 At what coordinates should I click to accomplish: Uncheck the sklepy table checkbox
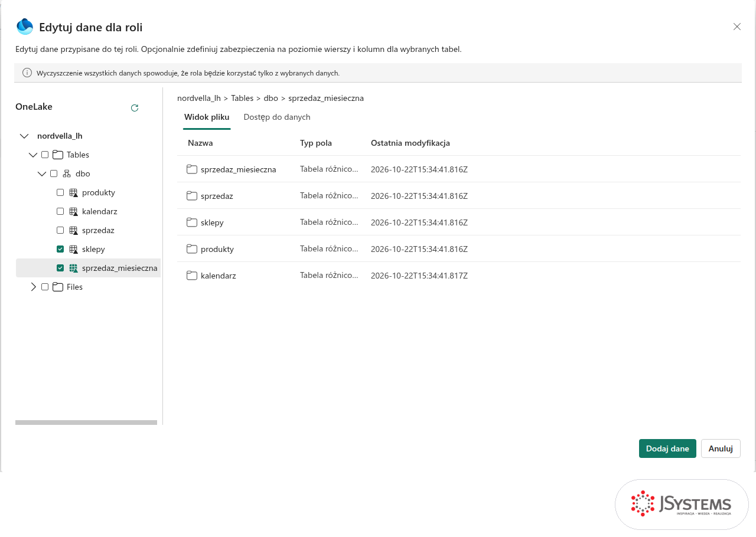point(60,249)
